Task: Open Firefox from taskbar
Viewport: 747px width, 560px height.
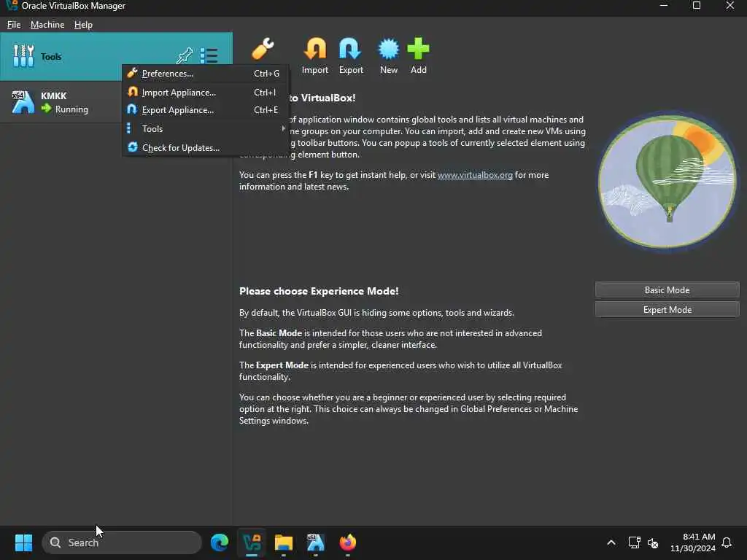Action: point(348,542)
